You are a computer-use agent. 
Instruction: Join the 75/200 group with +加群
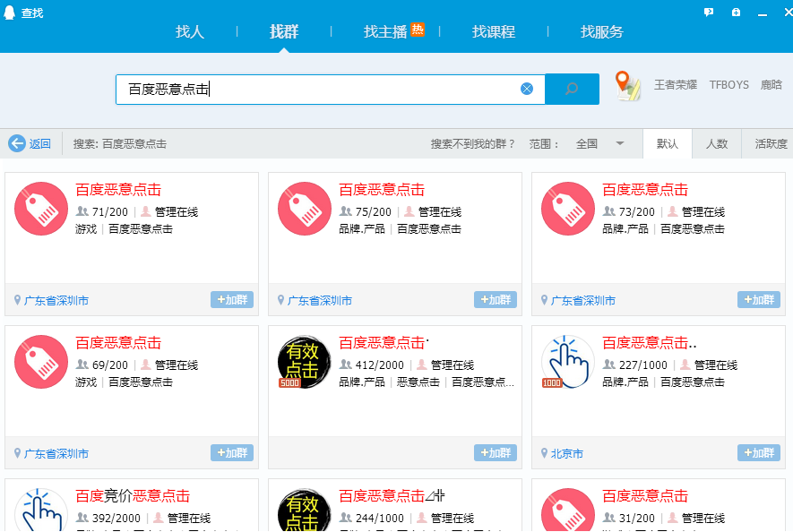pyautogui.click(x=496, y=300)
